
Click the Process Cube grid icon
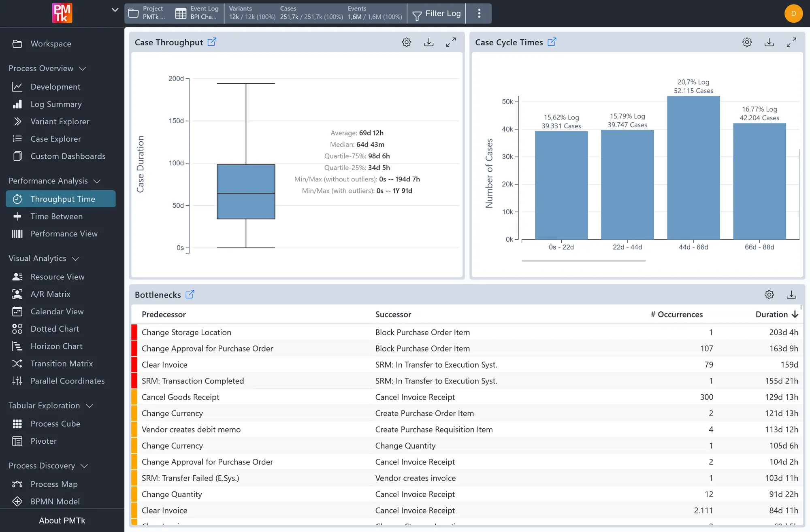pos(17,424)
